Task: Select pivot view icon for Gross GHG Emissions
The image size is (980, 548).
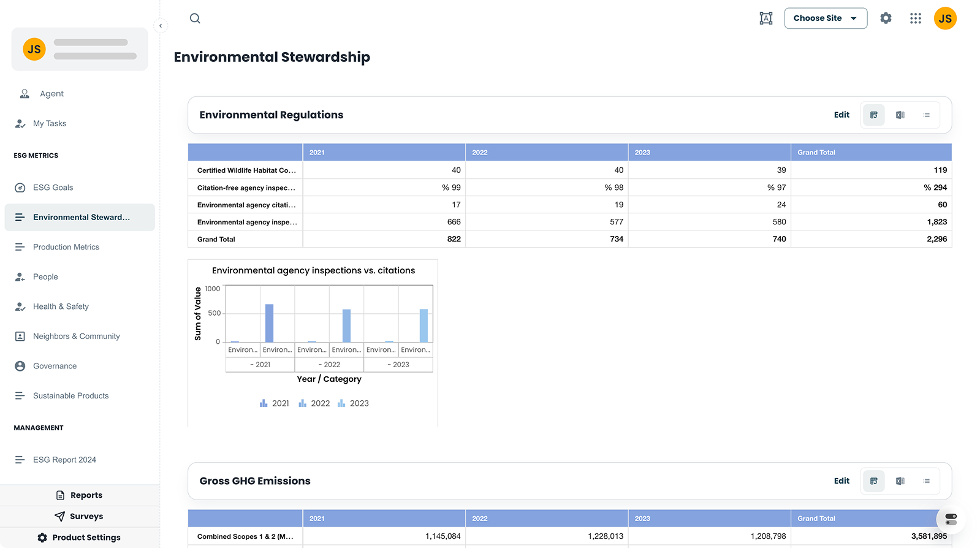Action: 874,481
